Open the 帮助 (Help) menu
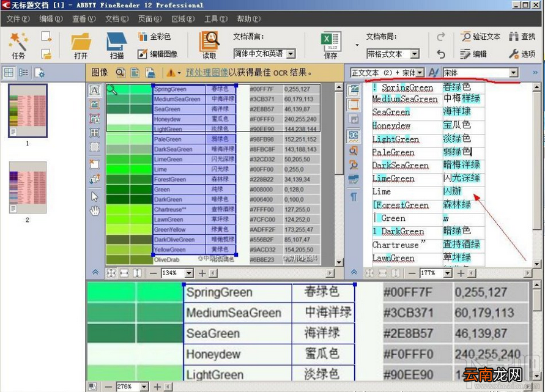Image resolution: width=545 pixels, height=392 pixels. click(249, 19)
